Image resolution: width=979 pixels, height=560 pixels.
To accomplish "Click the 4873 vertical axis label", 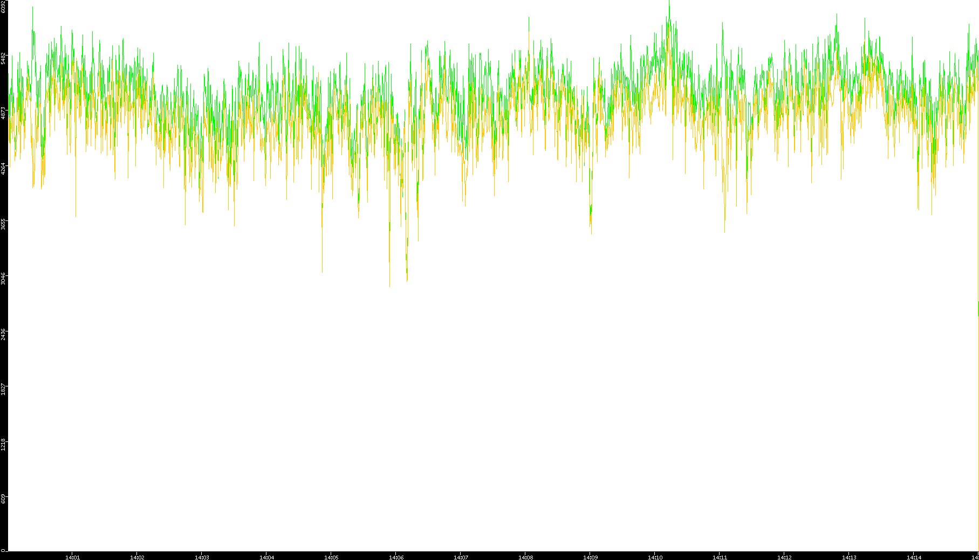I will pyautogui.click(x=3, y=112).
